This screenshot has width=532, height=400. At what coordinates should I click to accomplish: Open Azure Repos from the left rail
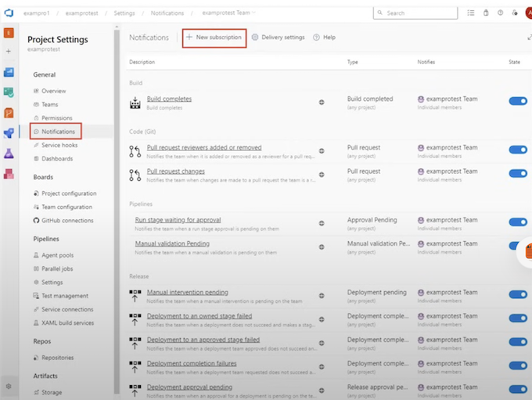click(9, 113)
